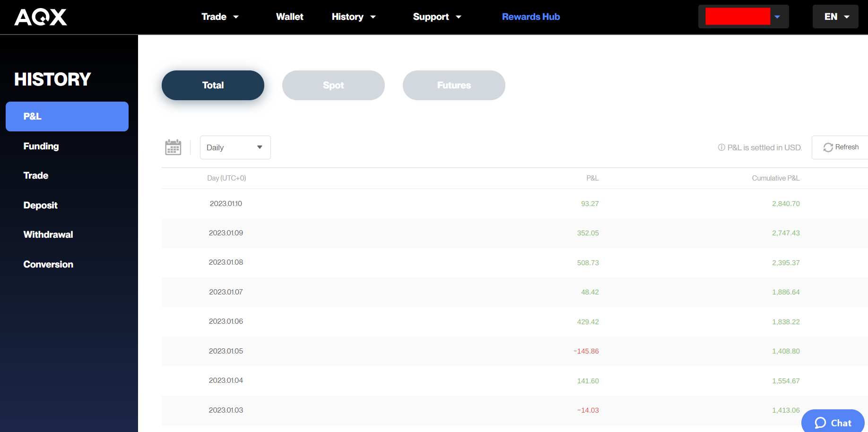Click the AQX logo
Screen dimensions: 868x432
point(40,17)
